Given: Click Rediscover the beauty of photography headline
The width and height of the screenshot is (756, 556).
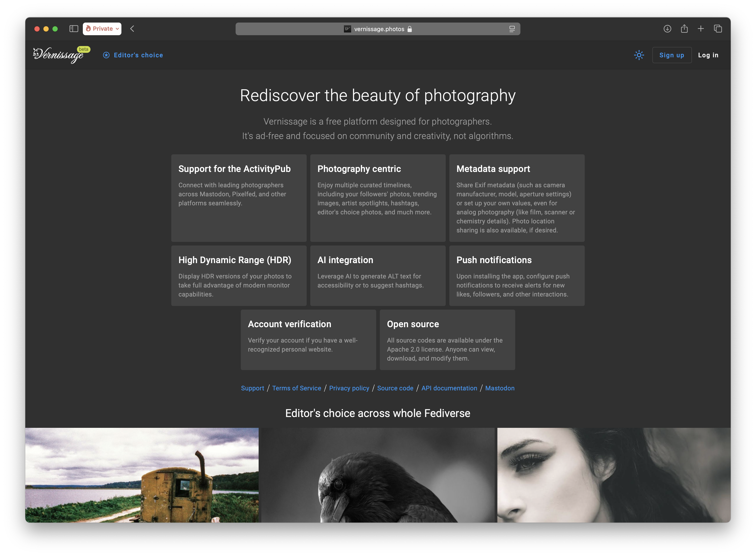Looking at the screenshot, I should [378, 96].
